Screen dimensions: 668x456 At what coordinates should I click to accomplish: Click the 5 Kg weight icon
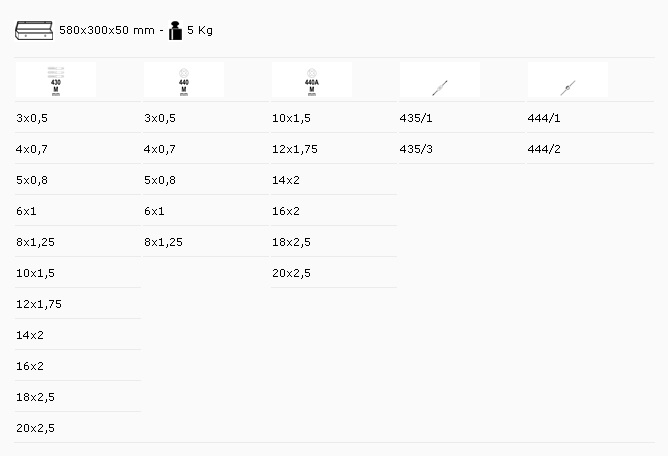pyautogui.click(x=176, y=30)
